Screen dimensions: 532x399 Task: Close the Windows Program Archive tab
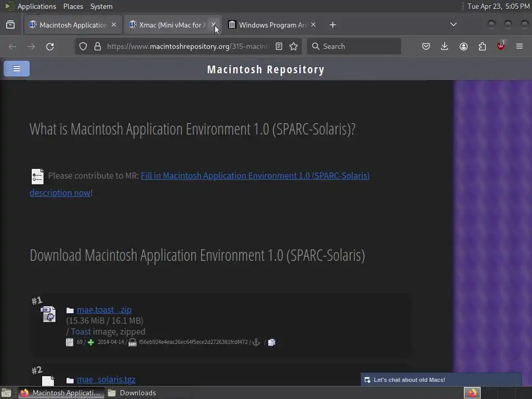tap(313, 25)
